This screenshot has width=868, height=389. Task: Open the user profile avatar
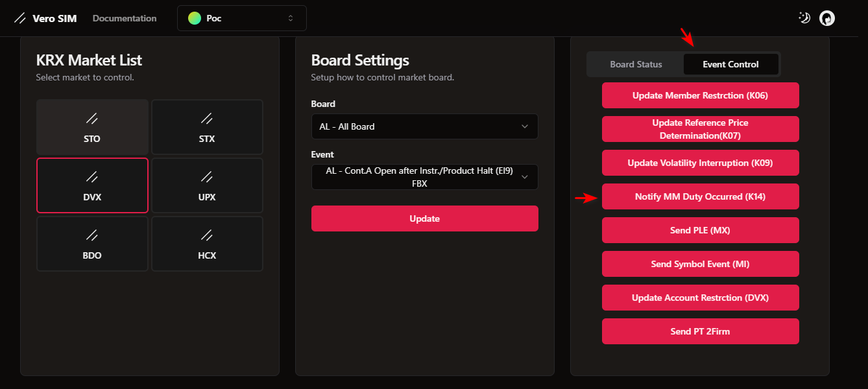[827, 18]
